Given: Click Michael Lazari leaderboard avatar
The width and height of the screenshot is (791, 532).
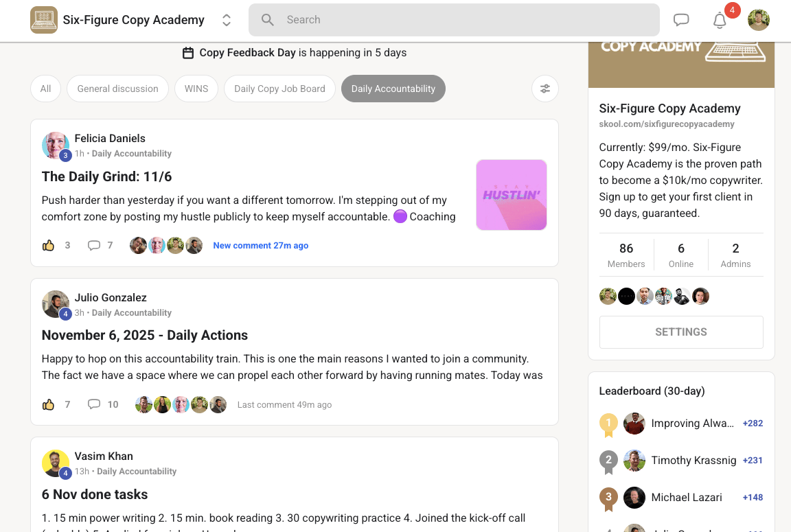Looking at the screenshot, I should tap(634, 497).
